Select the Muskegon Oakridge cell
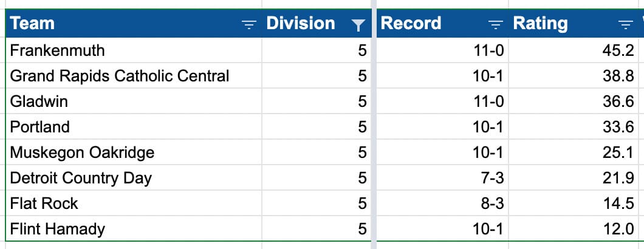644x249 pixels. 134,152
